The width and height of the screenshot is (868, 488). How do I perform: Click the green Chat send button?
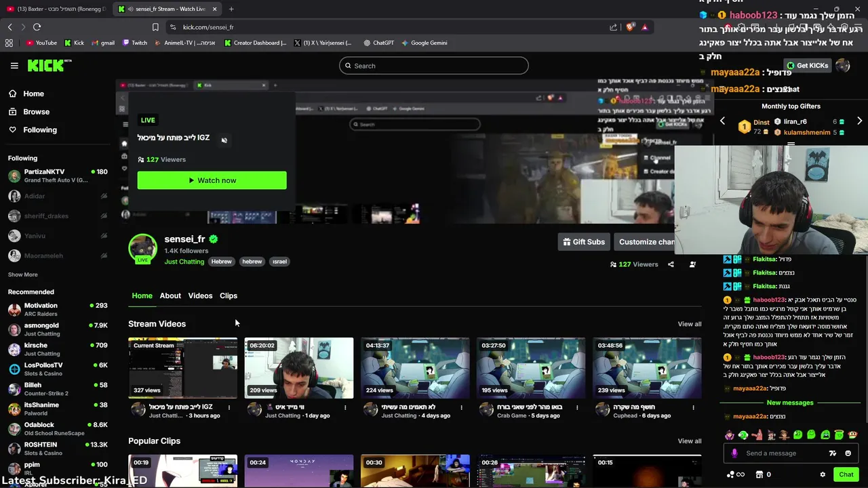click(846, 474)
